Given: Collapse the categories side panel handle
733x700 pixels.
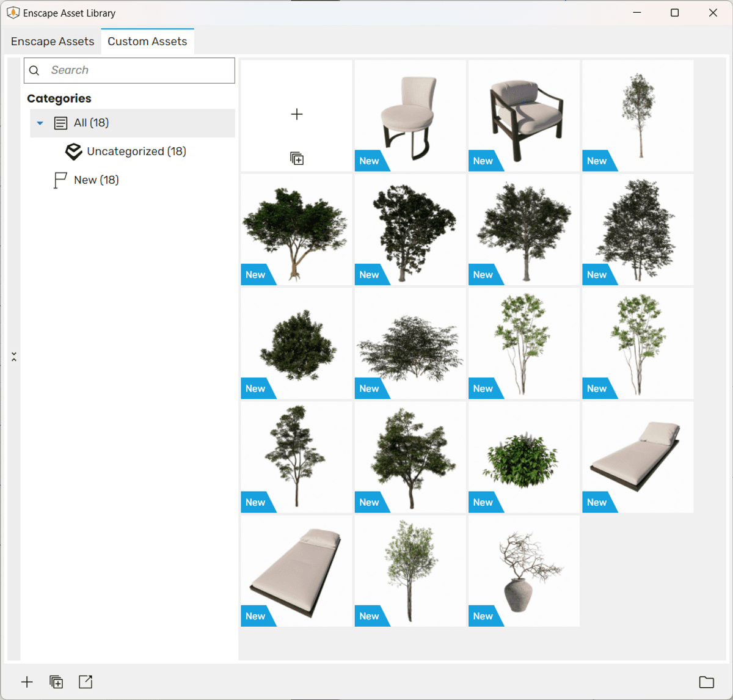Looking at the screenshot, I should pos(13,357).
